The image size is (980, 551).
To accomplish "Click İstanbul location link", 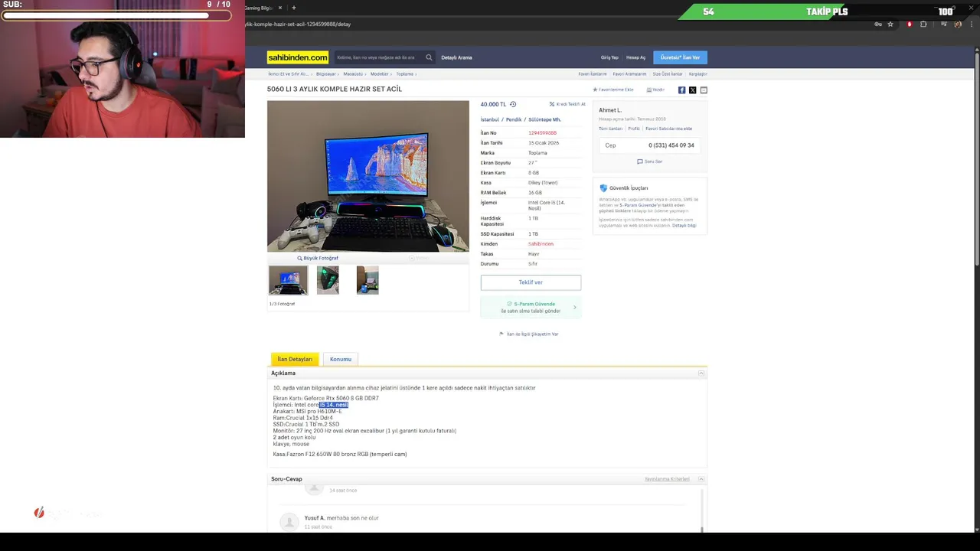I will pos(489,119).
